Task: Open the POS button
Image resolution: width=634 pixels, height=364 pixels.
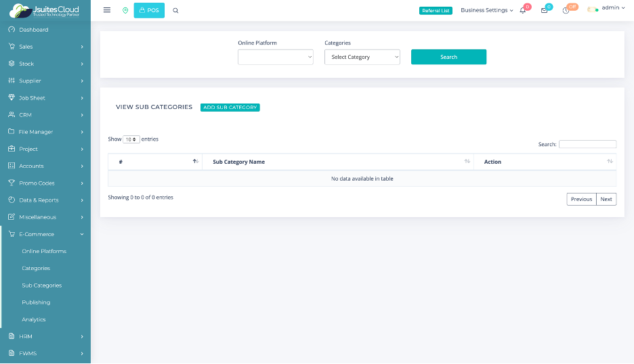Action: pyautogui.click(x=149, y=10)
